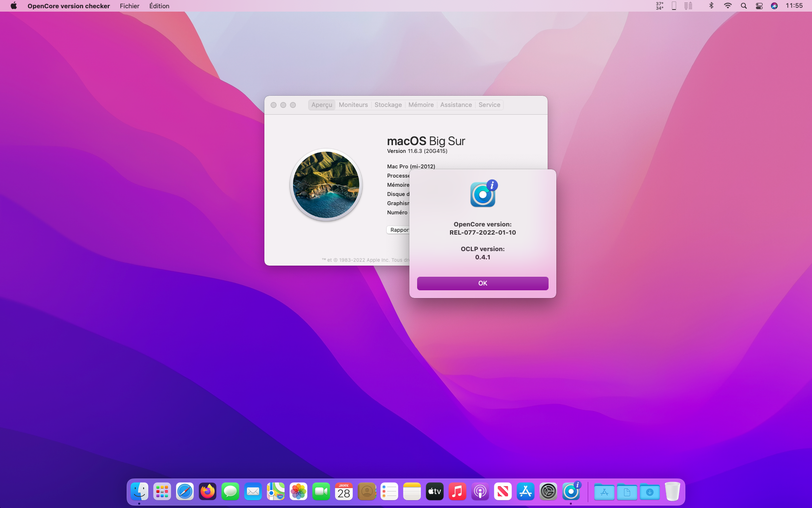Click the REL-077-2022-01-10 version text
Viewport: 812px width, 508px height.
pos(483,233)
